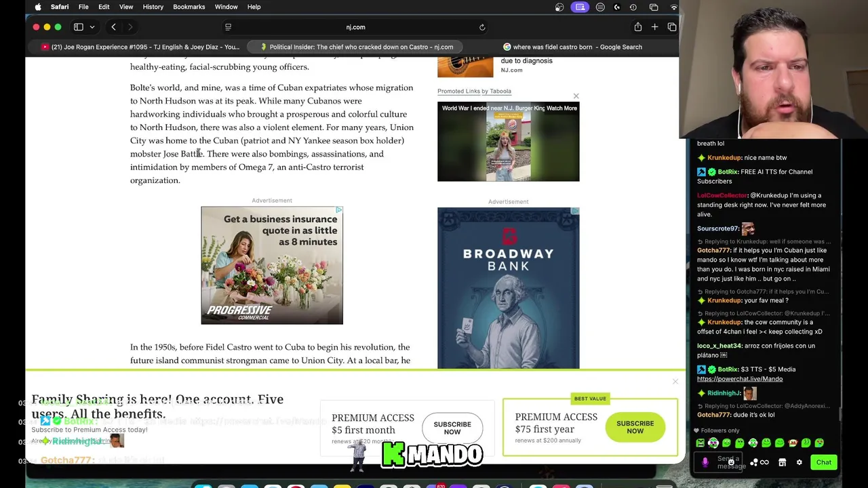
Task: Click the AdChoices icon on Progressive ad
Action: [x=339, y=210]
